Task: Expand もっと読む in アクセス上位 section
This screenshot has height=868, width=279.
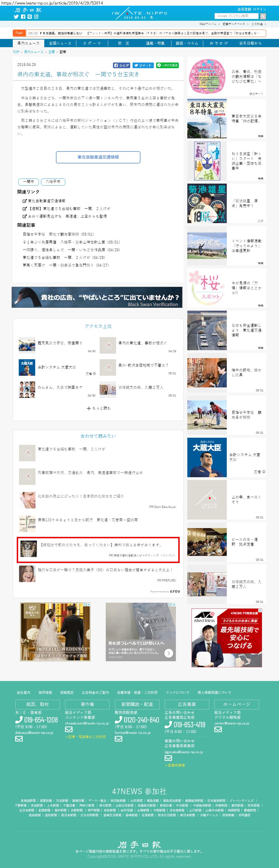Action: coord(98,408)
